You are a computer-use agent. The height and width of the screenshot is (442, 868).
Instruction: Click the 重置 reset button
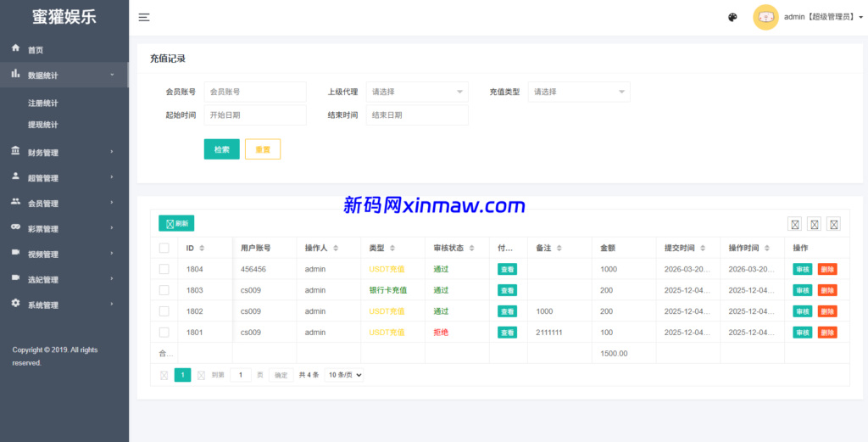tap(263, 149)
